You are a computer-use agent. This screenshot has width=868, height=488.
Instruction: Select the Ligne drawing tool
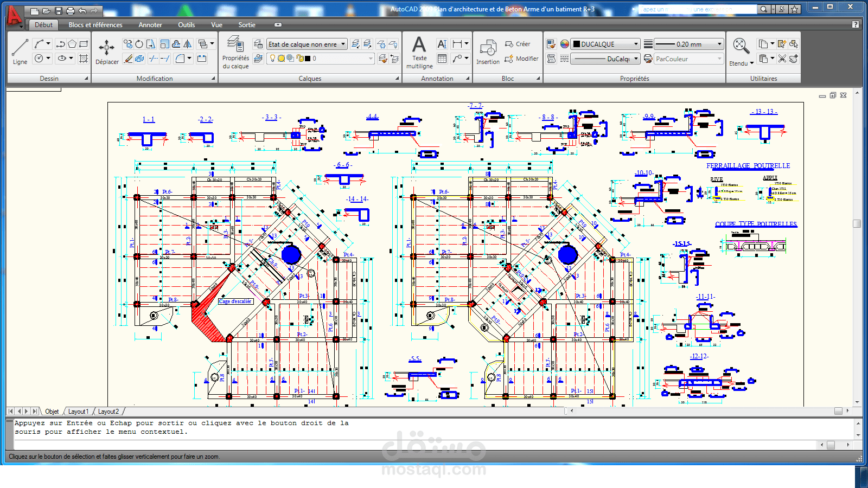pyautogui.click(x=20, y=51)
